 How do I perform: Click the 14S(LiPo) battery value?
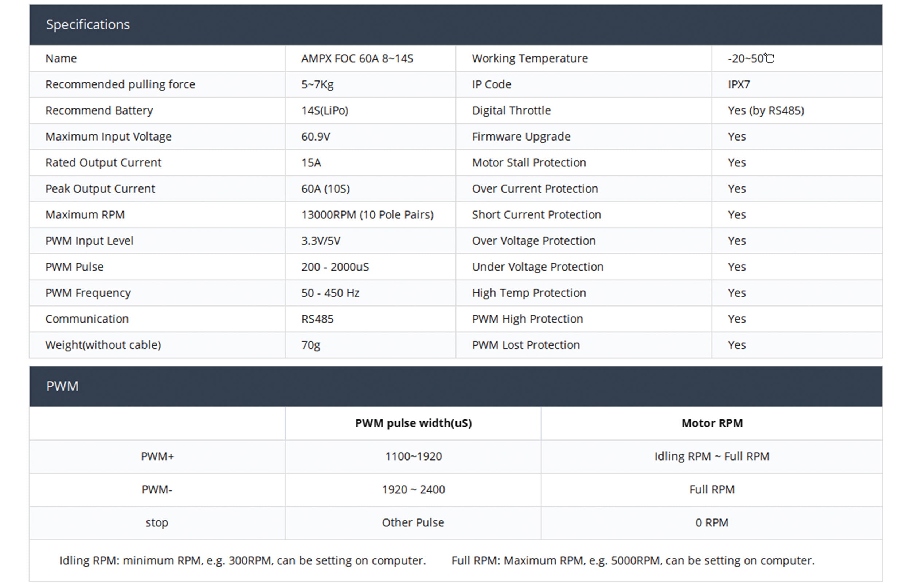point(324,111)
